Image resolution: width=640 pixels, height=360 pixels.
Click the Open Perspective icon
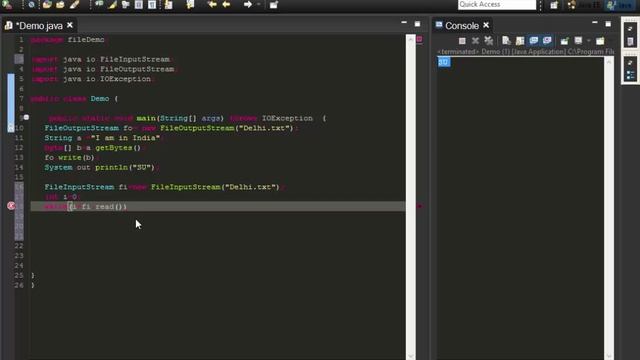[554, 5]
